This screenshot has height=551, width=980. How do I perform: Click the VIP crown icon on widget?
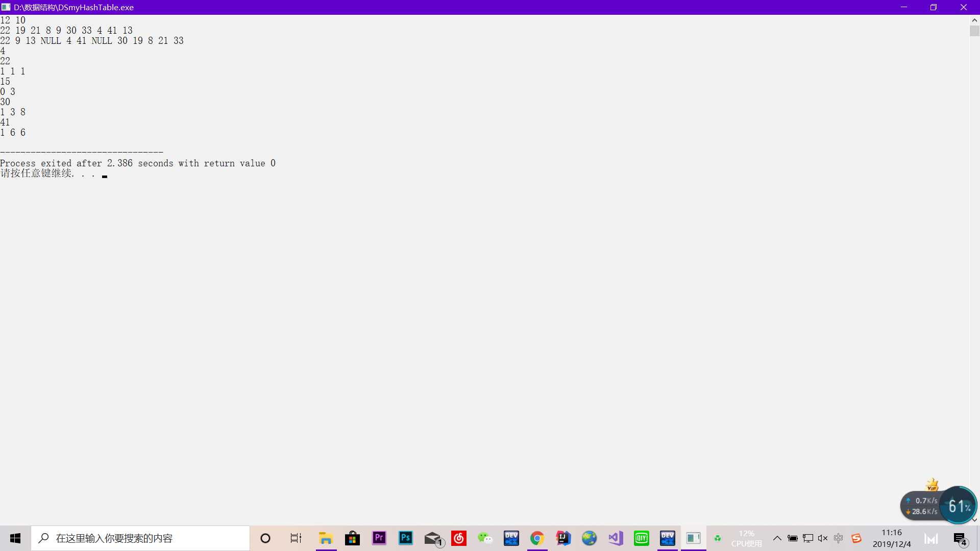(x=932, y=485)
